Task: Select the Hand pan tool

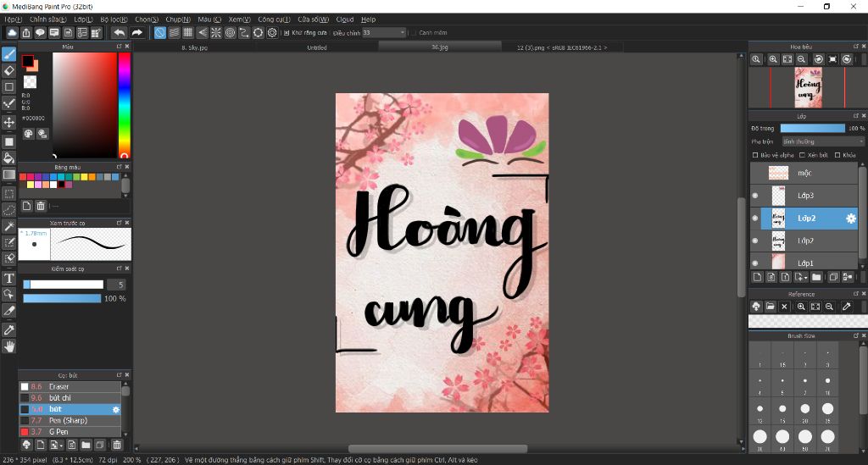Action: (8, 346)
